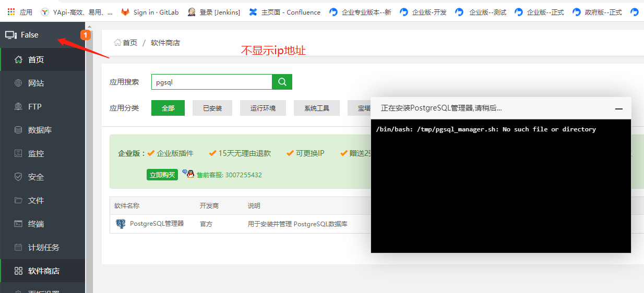This screenshot has width=644, height=293.
Task: Open the 企业版-开发 bookmark
Action: tap(423, 12)
